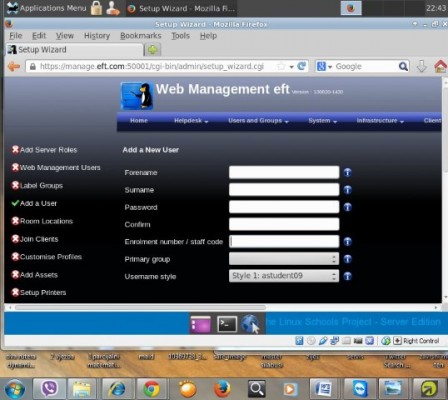Open Internet Explorer from the taskbar
Viewport: 448px width, 400px height.
[x=117, y=389]
